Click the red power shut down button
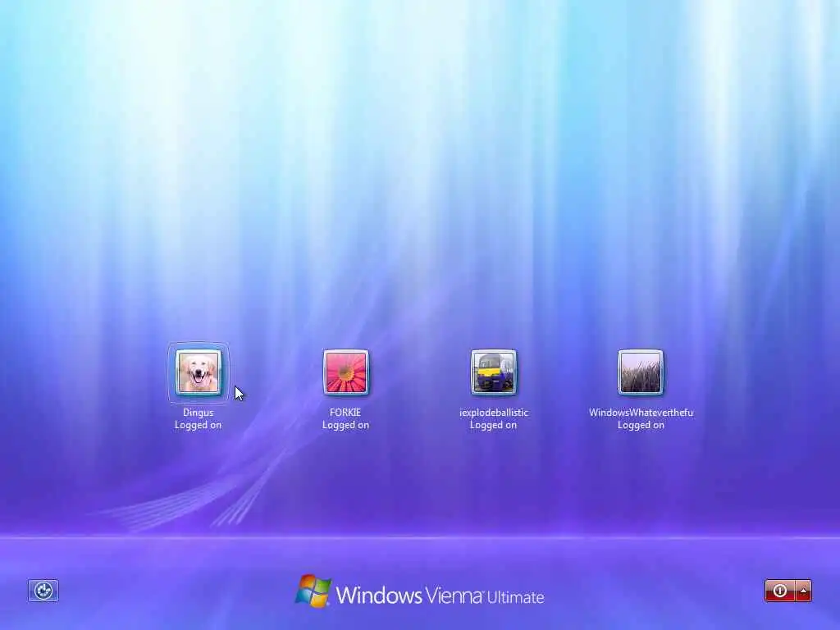840x630 pixels. click(x=780, y=591)
